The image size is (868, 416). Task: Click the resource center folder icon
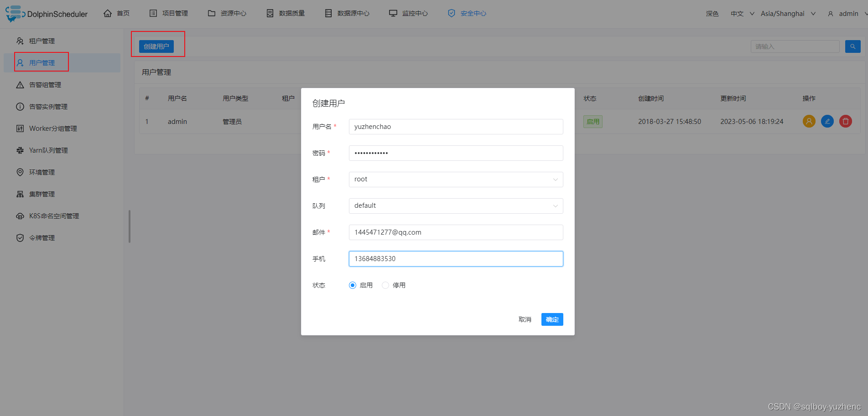pos(212,13)
